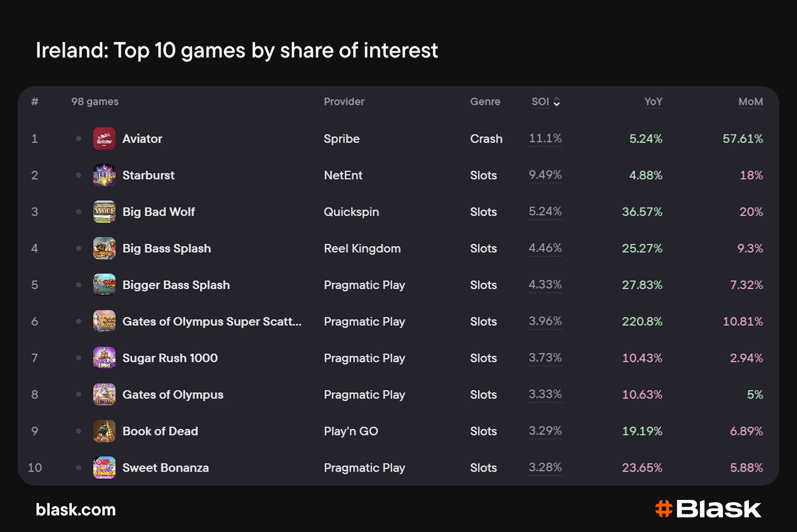
Task: Select the 11.1% SOI value
Action: 545,138
